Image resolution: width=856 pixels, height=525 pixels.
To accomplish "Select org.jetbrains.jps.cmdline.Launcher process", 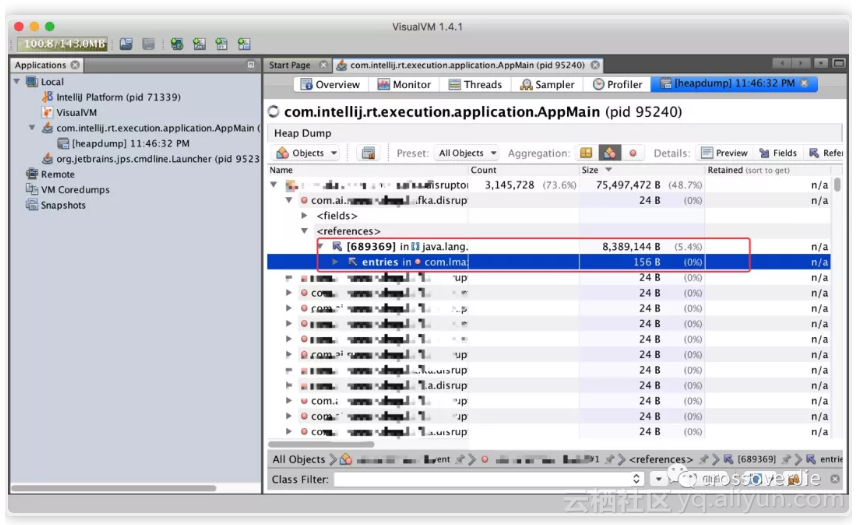I will point(157,159).
